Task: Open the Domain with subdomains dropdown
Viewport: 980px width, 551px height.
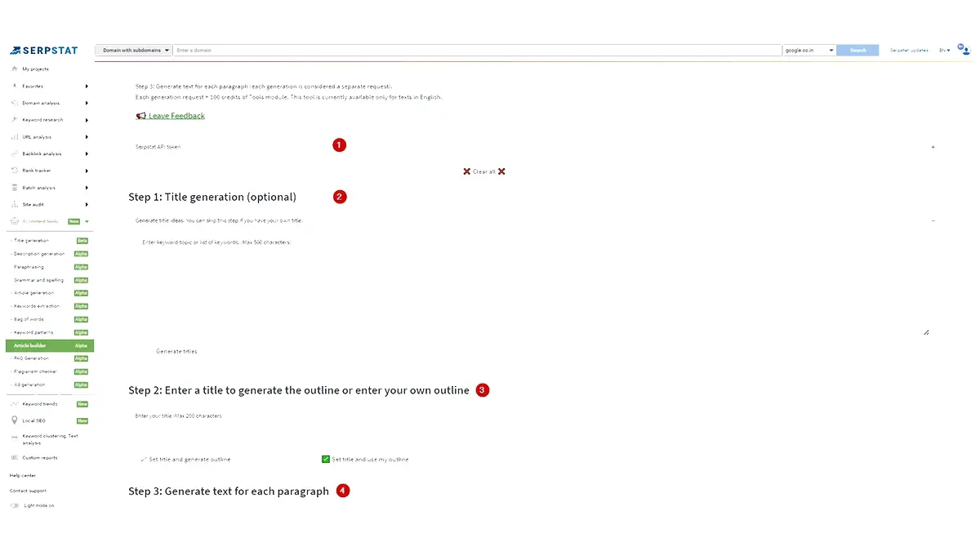Action: point(134,51)
